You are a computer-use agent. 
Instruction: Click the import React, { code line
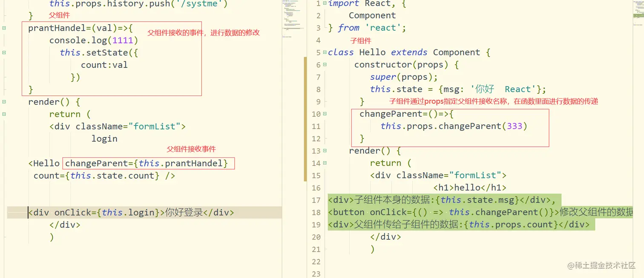367,4
